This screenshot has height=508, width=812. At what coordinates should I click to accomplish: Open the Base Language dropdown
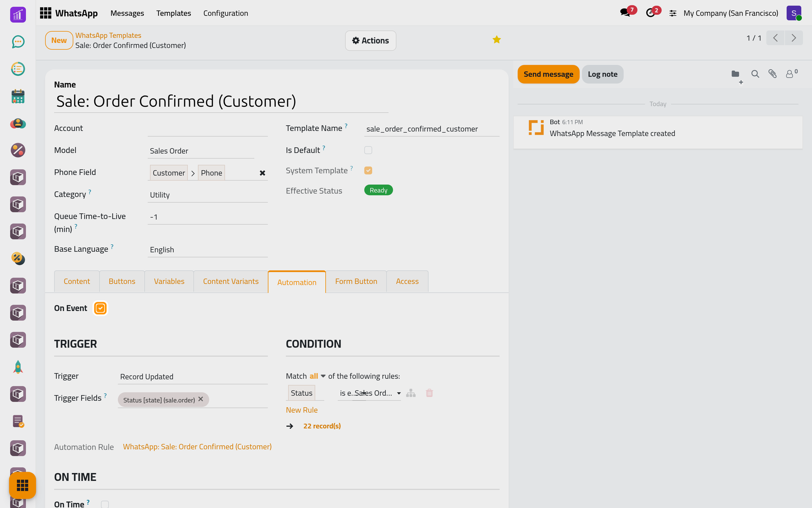point(208,249)
